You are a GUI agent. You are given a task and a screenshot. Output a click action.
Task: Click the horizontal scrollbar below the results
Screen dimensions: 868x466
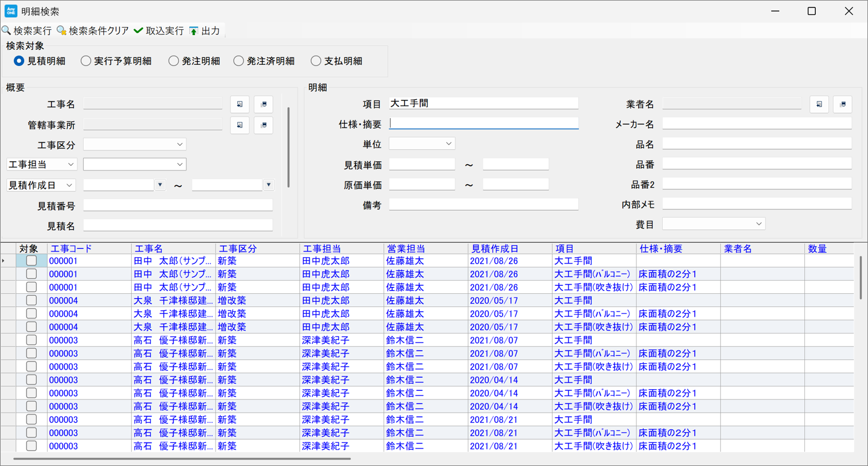182,459
